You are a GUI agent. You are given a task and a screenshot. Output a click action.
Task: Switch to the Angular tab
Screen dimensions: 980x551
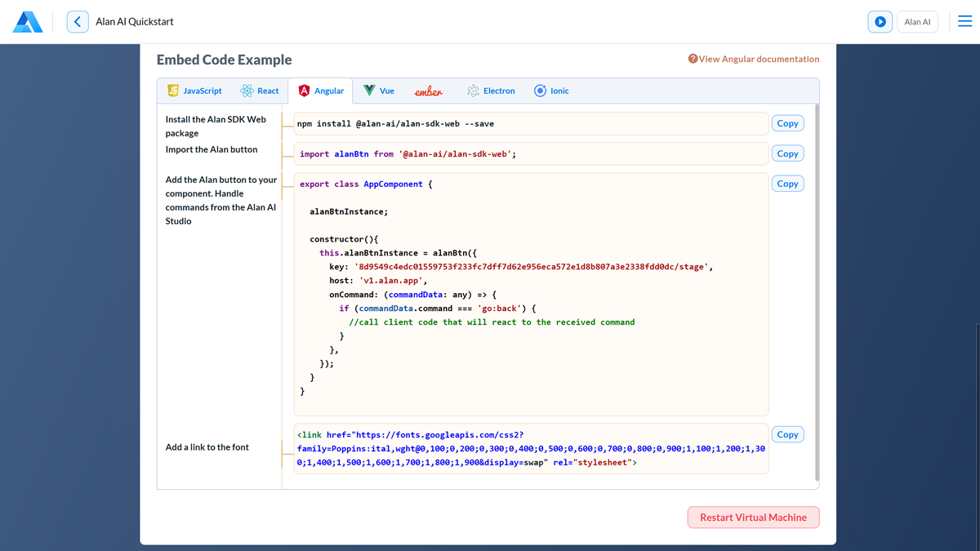click(321, 91)
